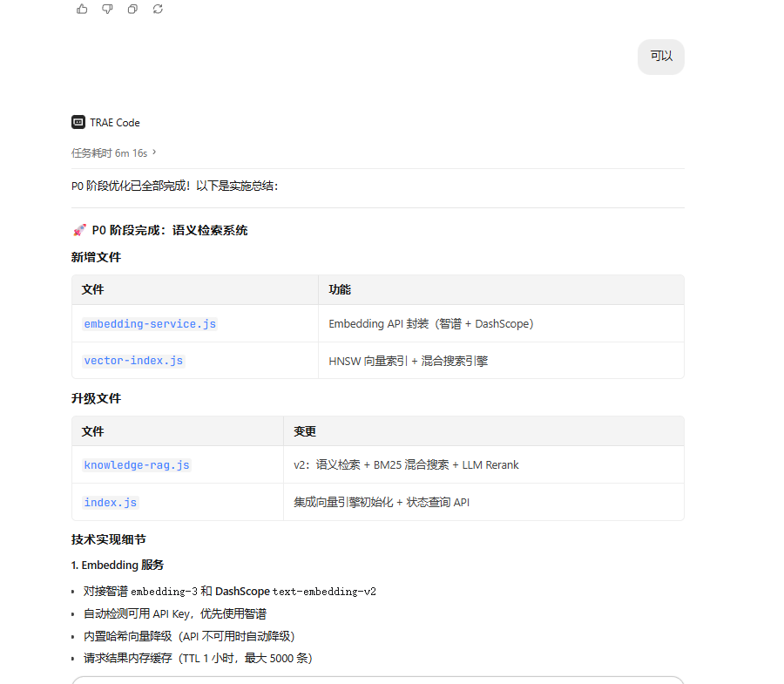This screenshot has height=684, width=784.
Task: Click the rocket emoji in the P0 heading
Action: click(x=79, y=230)
